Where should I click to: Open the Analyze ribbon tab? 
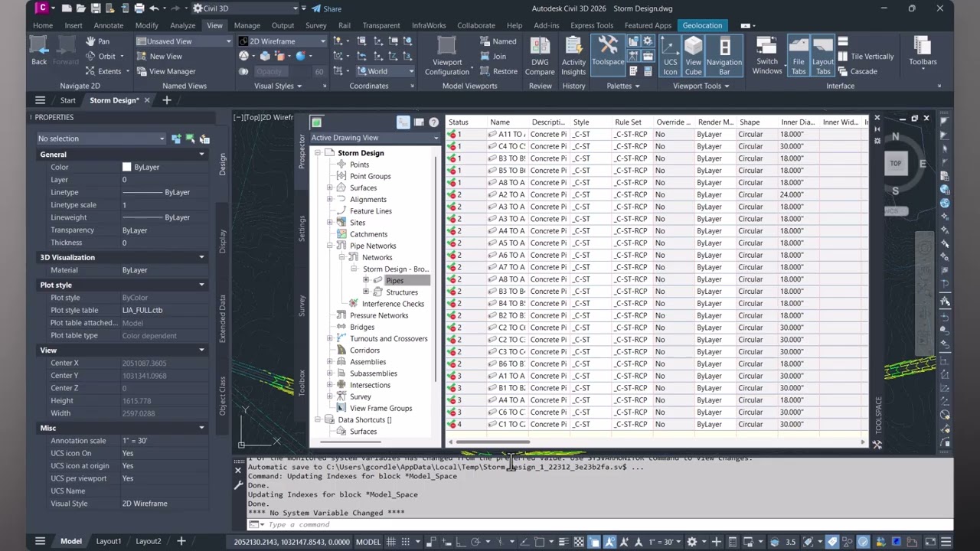click(182, 25)
